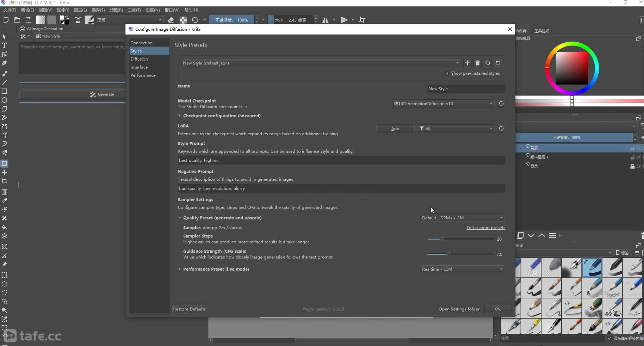Open the Performance settings page
Image resolution: width=644 pixels, height=346 pixels.
(149, 75)
